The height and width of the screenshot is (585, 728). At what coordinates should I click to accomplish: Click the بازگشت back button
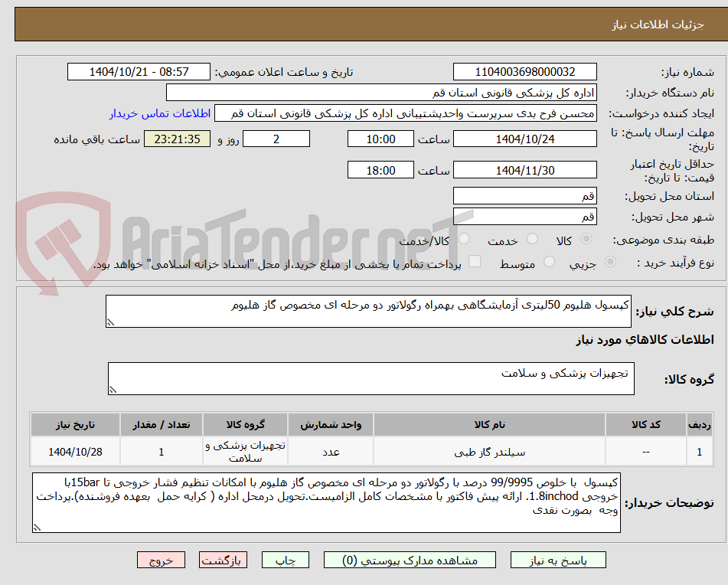[223, 560]
